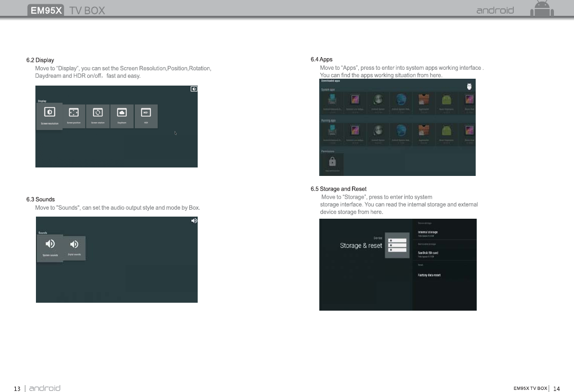
Task: Click the 'Sounds' label in the Sounds screen
Action: pyautogui.click(x=43, y=233)
